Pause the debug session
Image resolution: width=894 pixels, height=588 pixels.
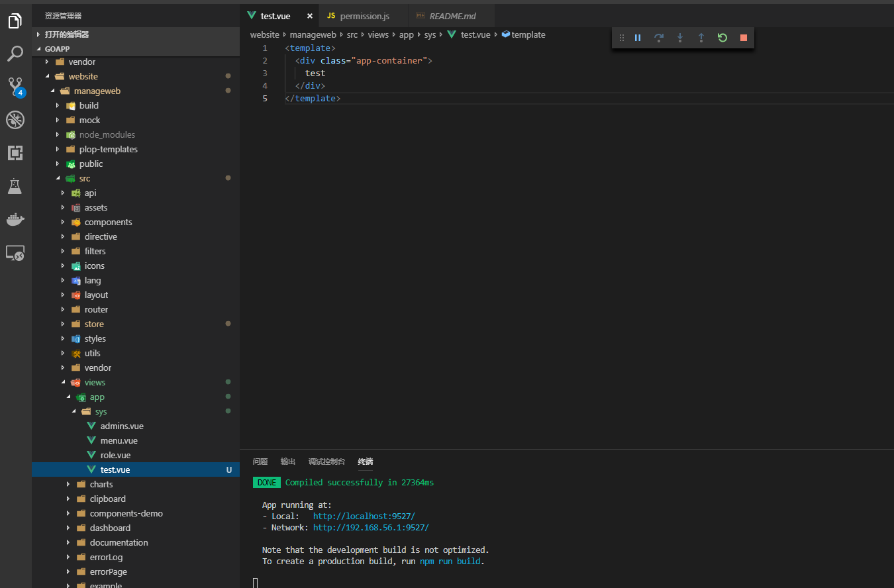[x=638, y=38]
